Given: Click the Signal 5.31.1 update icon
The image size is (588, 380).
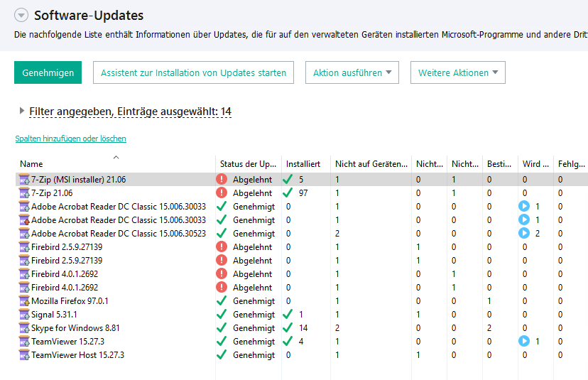Looking at the screenshot, I should coord(24,315).
